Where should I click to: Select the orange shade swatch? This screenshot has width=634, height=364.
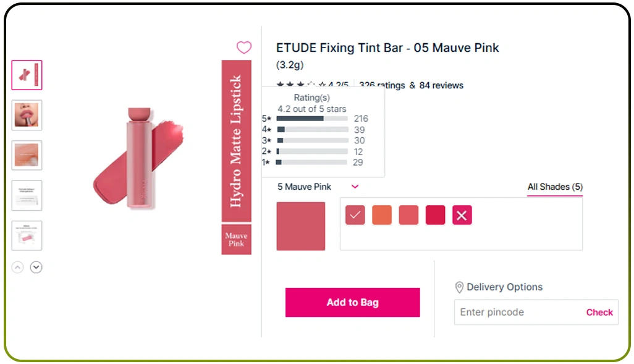click(381, 215)
